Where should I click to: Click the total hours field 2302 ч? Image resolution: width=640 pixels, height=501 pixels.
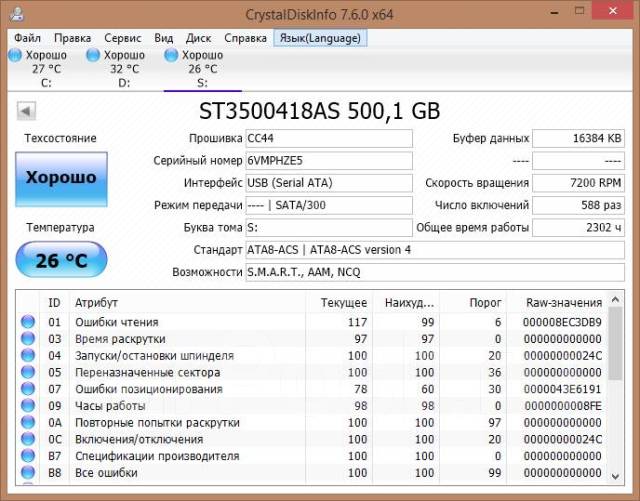pos(578,227)
